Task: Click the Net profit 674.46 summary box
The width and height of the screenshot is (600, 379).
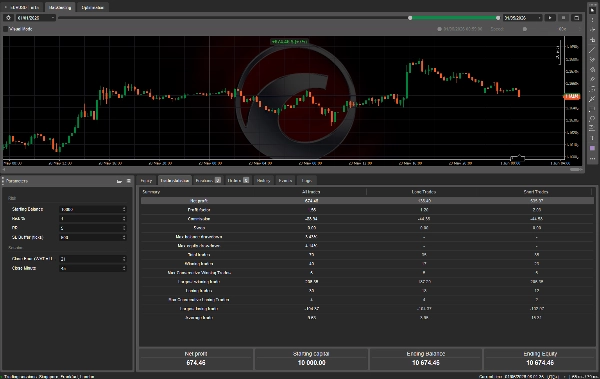Action: [196, 359]
